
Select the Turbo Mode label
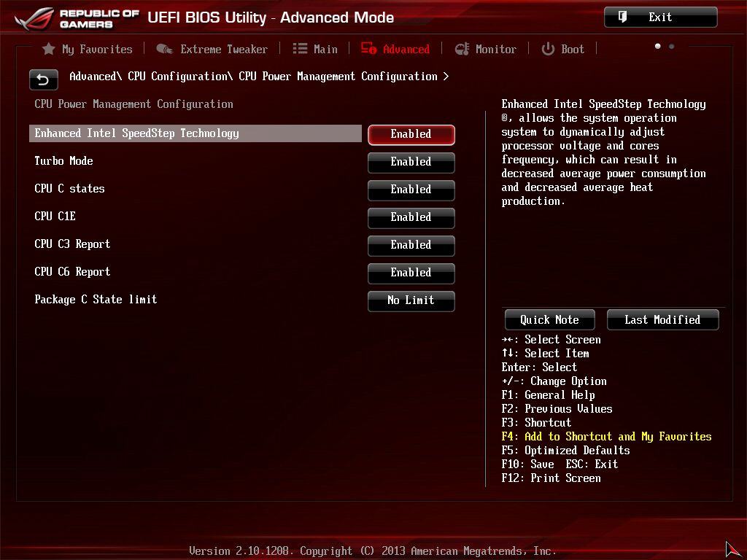tap(64, 161)
